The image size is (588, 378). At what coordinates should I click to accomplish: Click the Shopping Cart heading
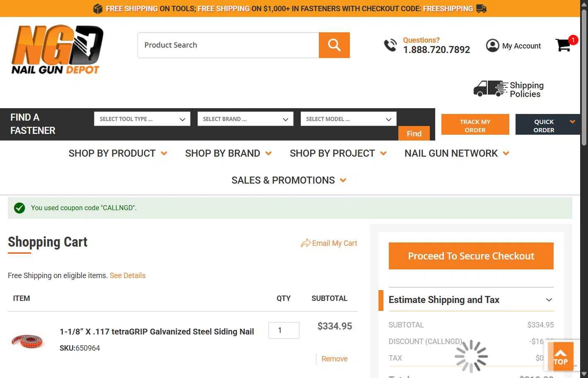pyautogui.click(x=48, y=242)
